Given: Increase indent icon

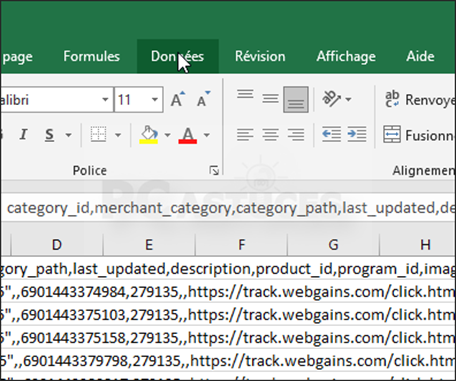Looking at the screenshot, I should (x=357, y=134).
